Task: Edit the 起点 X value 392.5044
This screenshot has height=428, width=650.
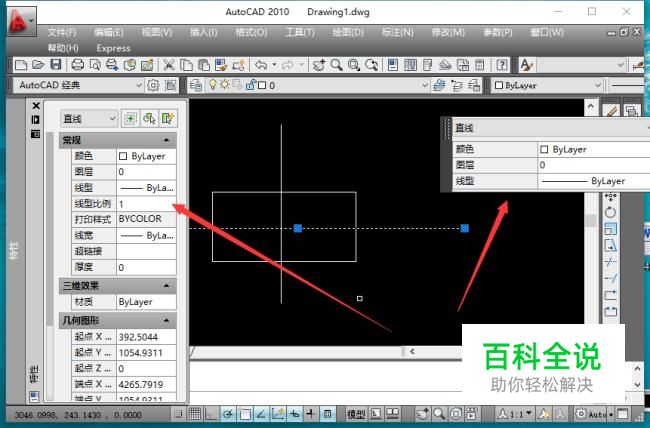Action: point(146,337)
